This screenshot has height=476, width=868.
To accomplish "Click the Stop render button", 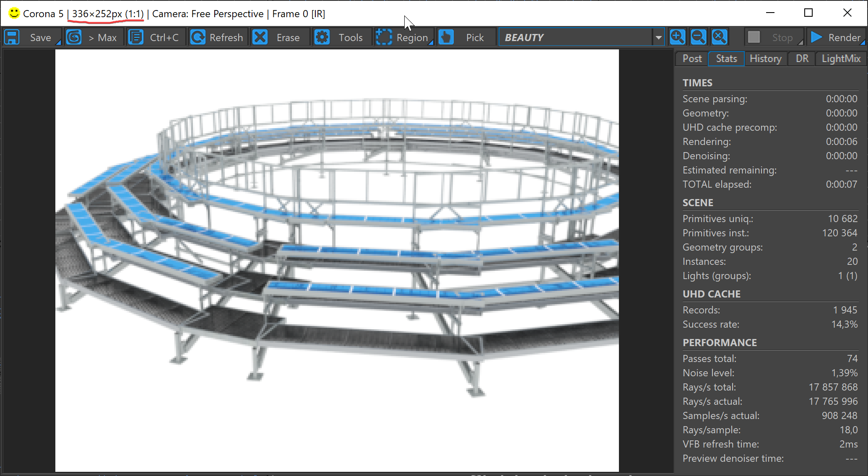I will coord(774,37).
